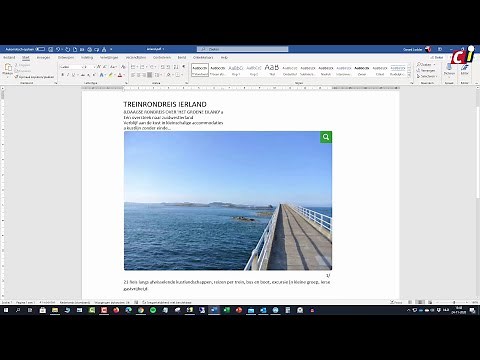
Task: Select the Start ribbon tab
Action: pos(26,57)
